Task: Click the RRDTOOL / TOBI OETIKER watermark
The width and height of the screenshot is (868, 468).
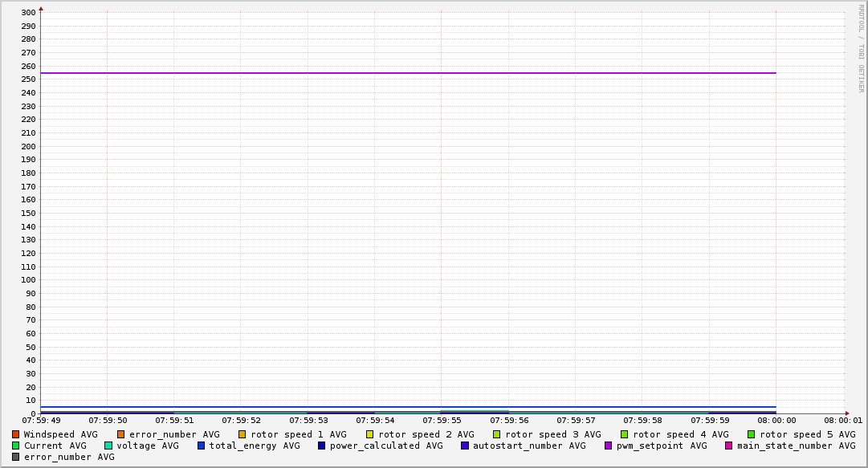Action: click(x=861, y=48)
